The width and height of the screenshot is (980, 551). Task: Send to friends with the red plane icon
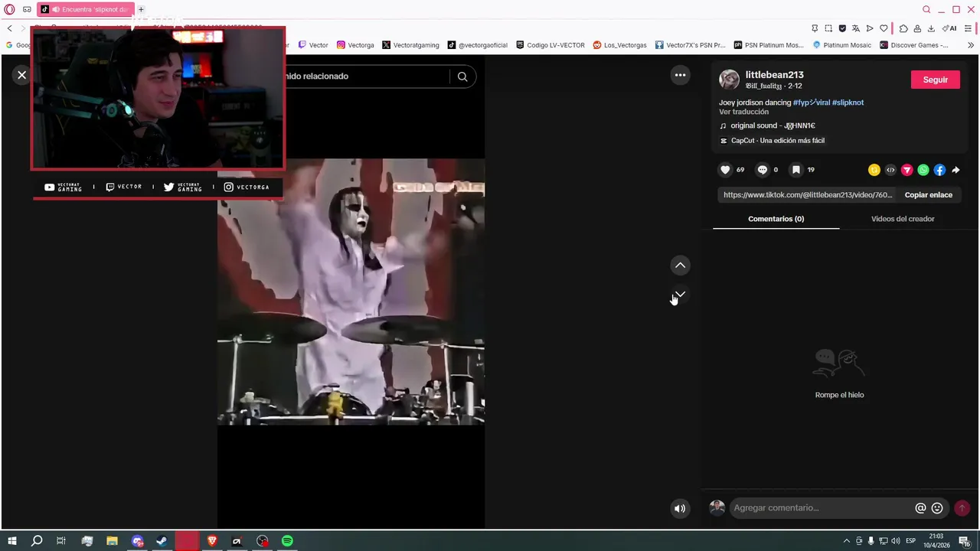(x=906, y=170)
